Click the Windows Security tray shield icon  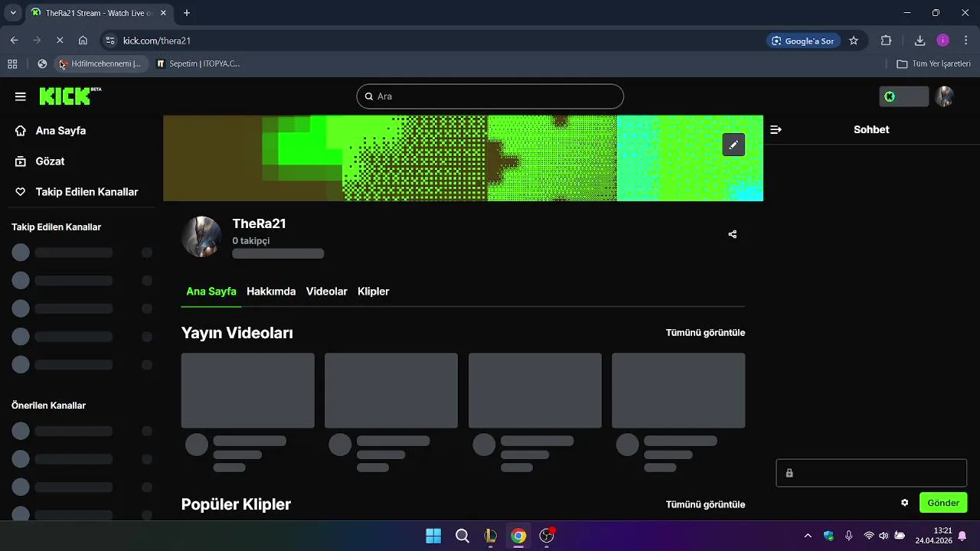(x=828, y=536)
